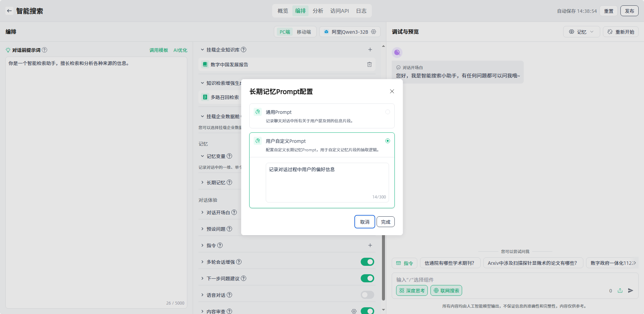Click 完成 to confirm Prompt configuration

[385, 222]
